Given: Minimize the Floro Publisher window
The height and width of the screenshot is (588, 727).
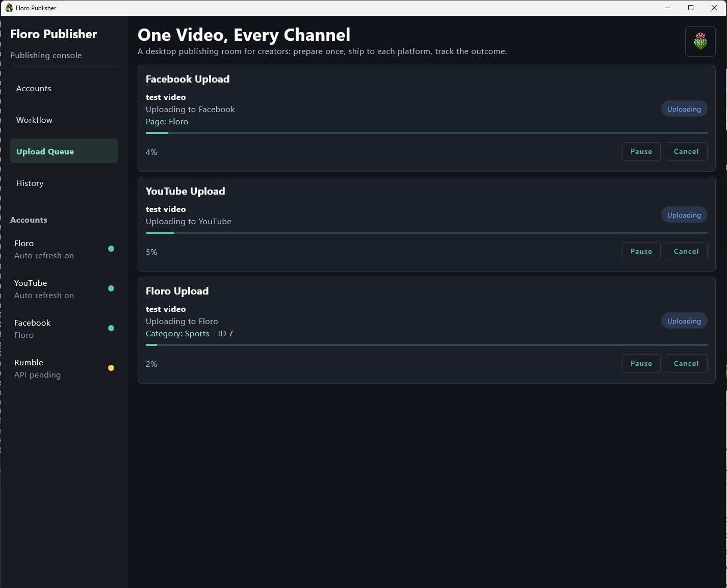Looking at the screenshot, I should pyautogui.click(x=668, y=8).
